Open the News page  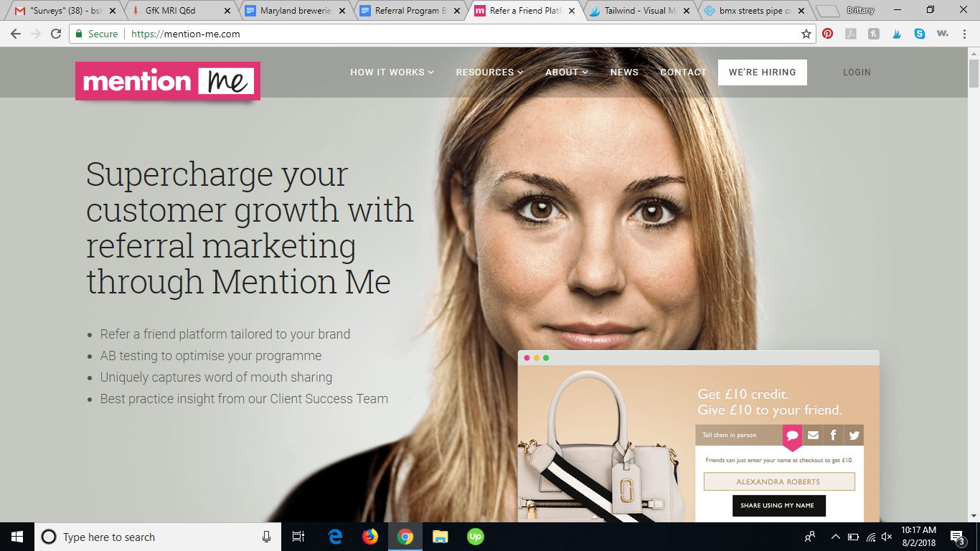pyautogui.click(x=624, y=72)
